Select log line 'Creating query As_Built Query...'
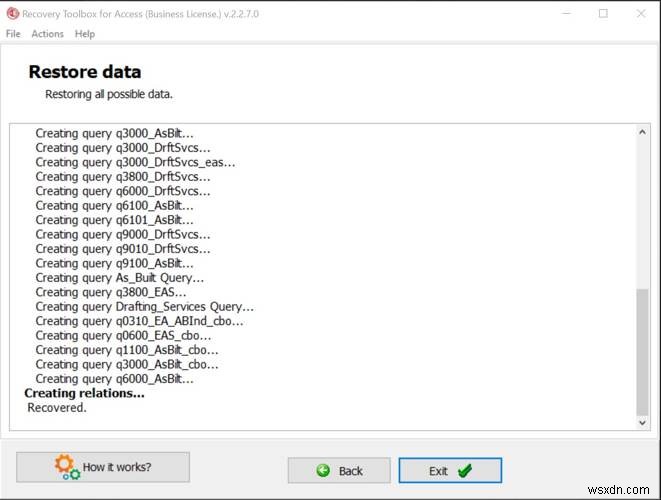Viewport: 661px width, 500px height. click(x=119, y=278)
